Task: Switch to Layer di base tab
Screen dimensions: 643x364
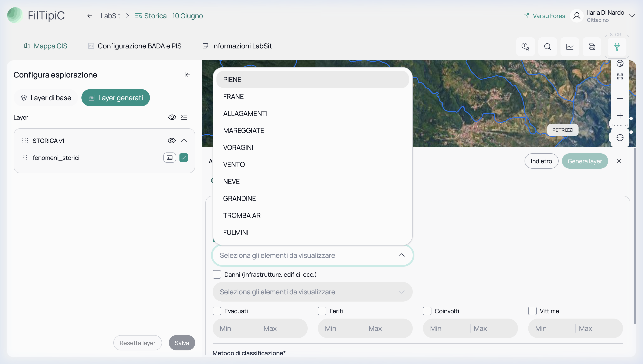Action: 46,97
